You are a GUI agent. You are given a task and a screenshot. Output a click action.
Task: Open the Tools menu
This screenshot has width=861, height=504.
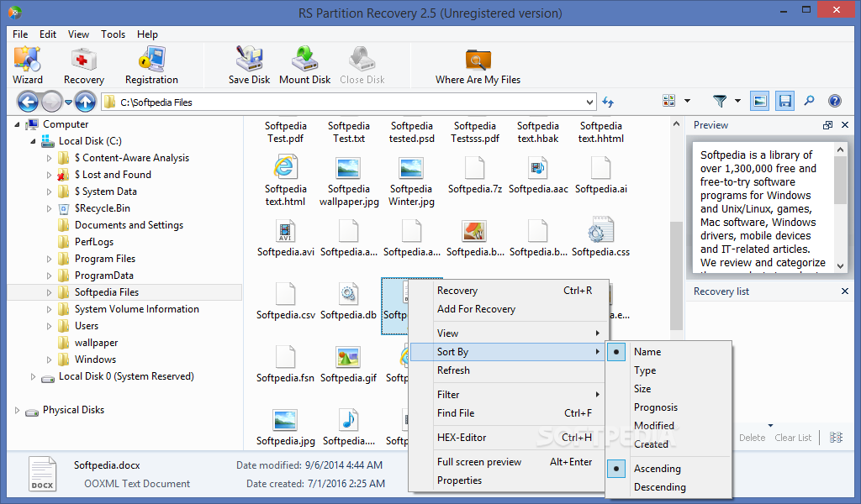point(114,34)
